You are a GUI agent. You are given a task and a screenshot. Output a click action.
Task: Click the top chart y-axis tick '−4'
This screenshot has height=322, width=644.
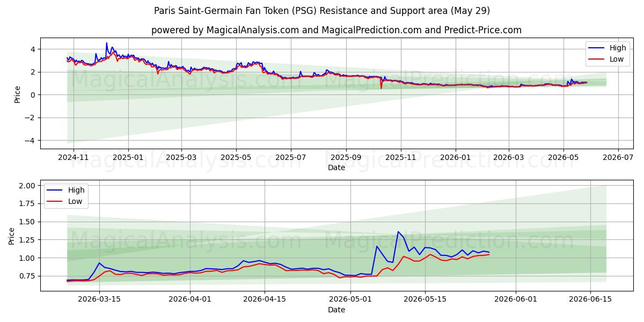point(31,141)
